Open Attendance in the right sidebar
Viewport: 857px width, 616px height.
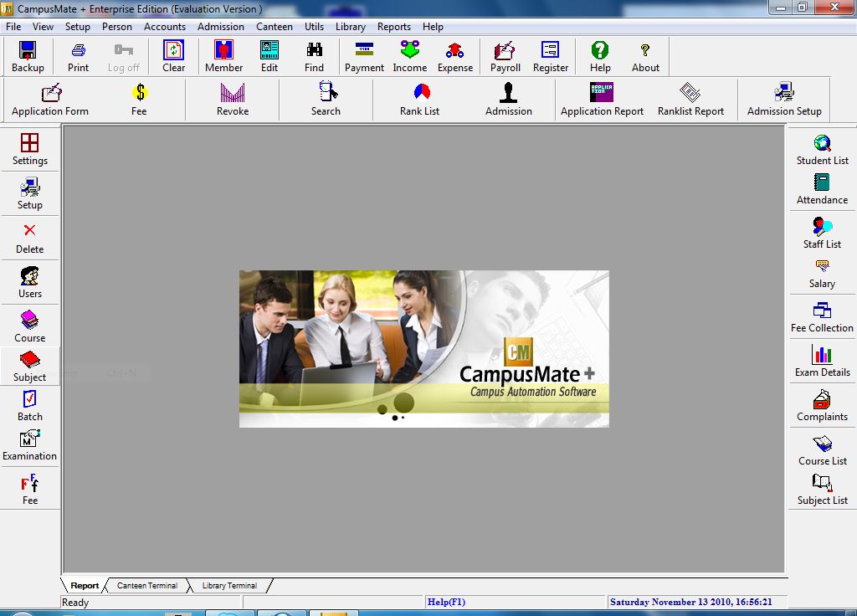[822, 188]
